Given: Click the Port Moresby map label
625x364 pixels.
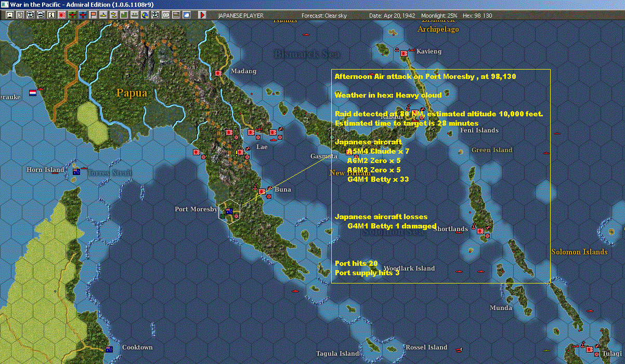Looking at the screenshot, I should point(196,209).
